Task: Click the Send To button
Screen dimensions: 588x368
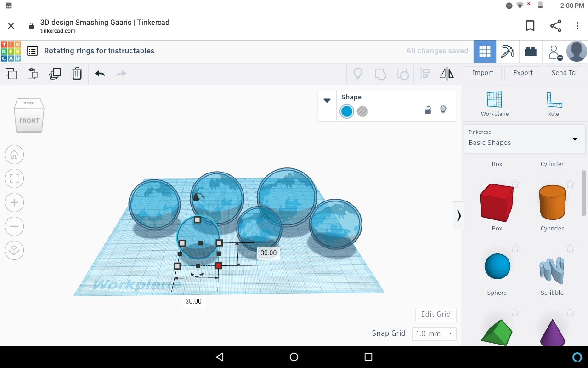Action: click(x=564, y=73)
